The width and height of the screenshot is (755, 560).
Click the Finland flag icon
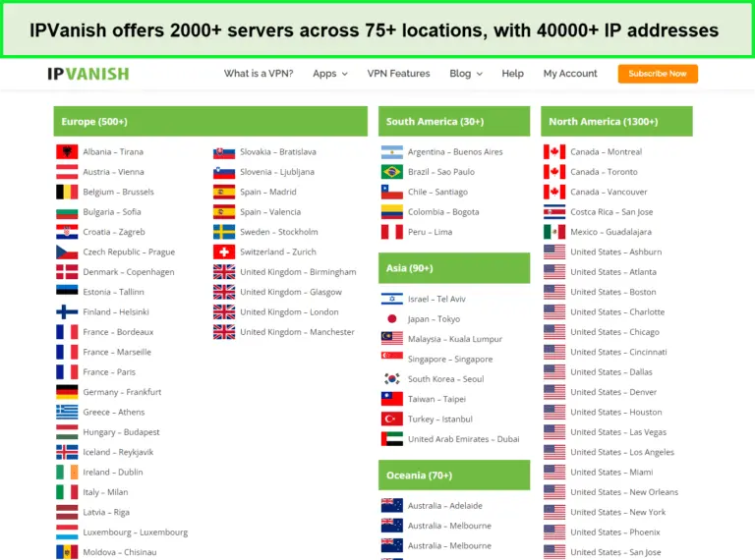coord(67,312)
